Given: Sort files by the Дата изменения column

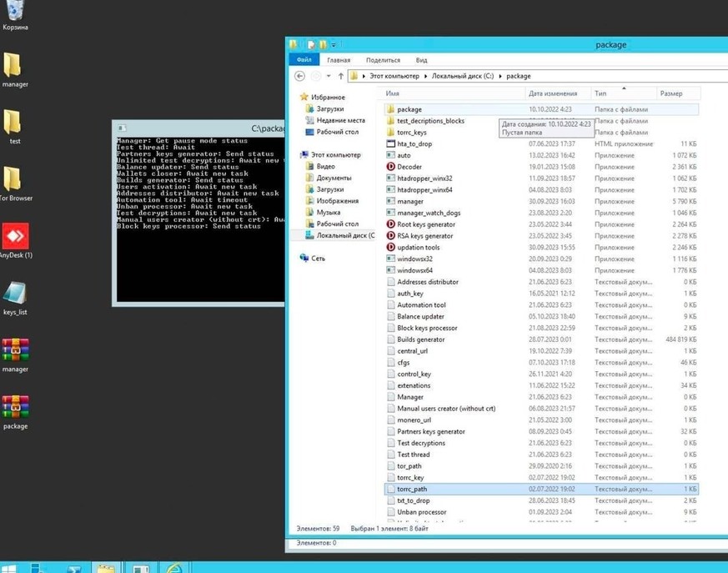Looking at the screenshot, I should pos(552,93).
